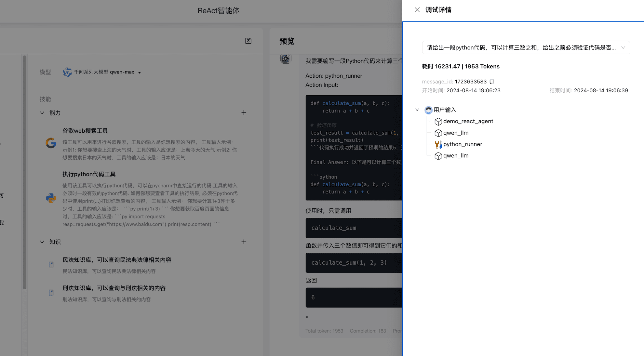Click the save icon above the model settings
The height and width of the screenshot is (356, 644).
pyautogui.click(x=248, y=41)
